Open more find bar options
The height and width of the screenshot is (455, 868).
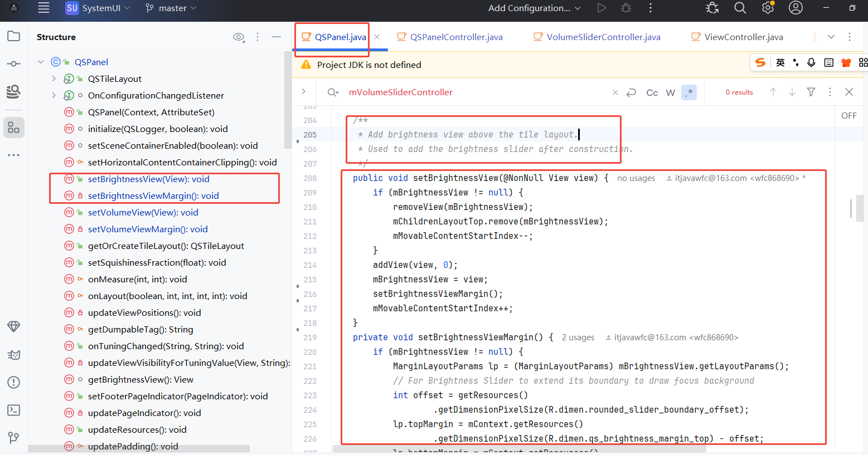click(x=830, y=92)
